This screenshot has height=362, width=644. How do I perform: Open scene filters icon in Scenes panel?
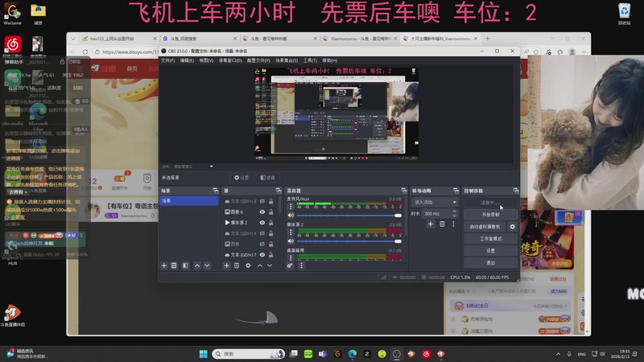(186, 265)
